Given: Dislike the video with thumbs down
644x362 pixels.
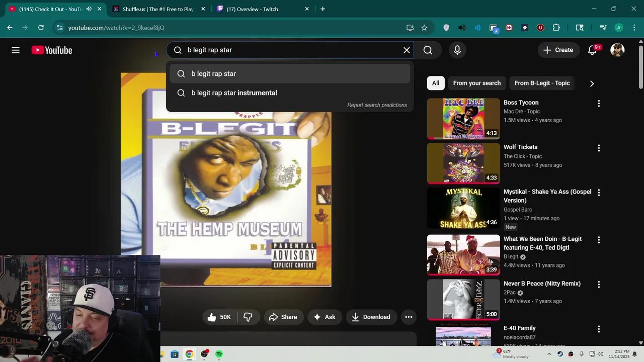Looking at the screenshot, I should (x=248, y=317).
